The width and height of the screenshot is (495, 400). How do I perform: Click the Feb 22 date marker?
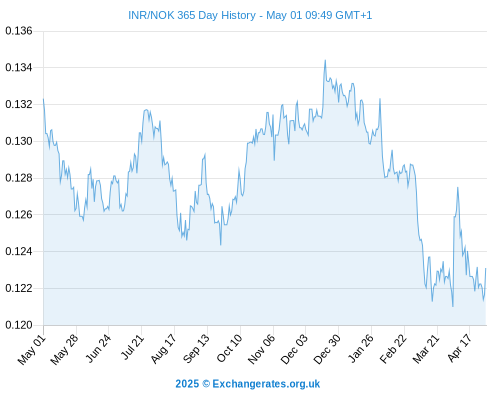pos(393,349)
